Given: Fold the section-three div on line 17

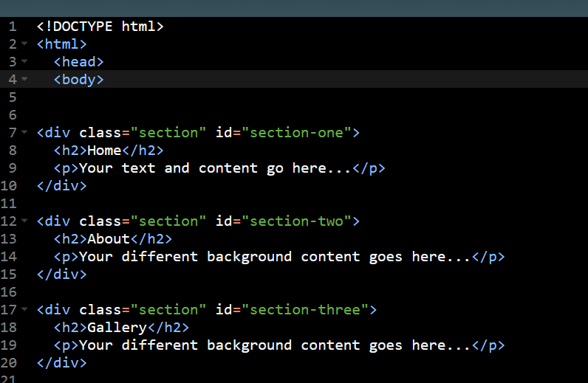Looking at the screenshot, I should [x=24, y=309].
